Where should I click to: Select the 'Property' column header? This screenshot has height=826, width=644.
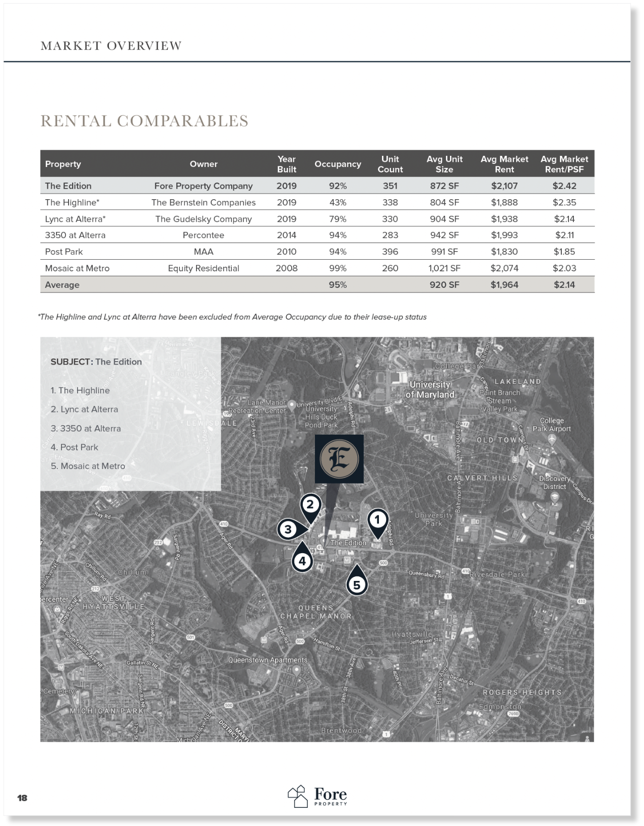63,164
